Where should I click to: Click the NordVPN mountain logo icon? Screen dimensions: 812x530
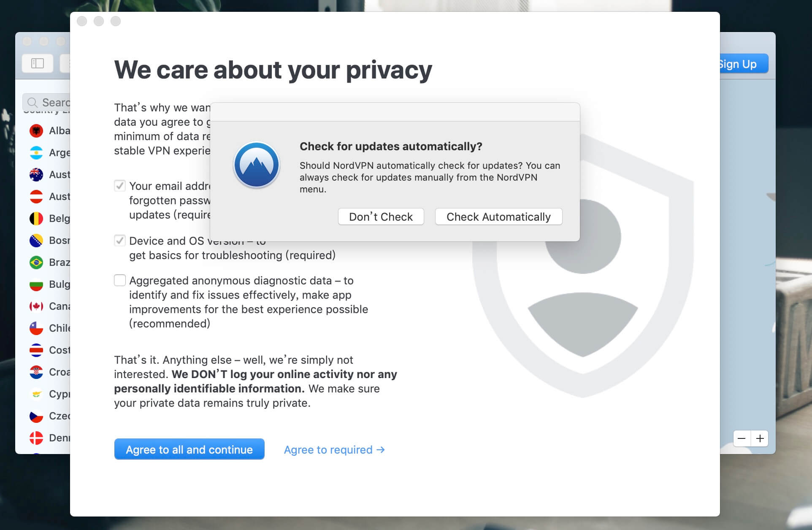[257, 165]
